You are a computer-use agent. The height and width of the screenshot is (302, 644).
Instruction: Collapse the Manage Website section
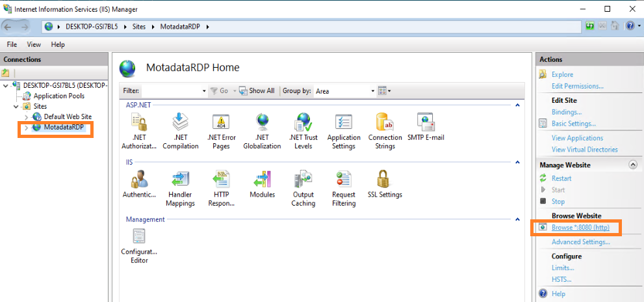point(633,165)
